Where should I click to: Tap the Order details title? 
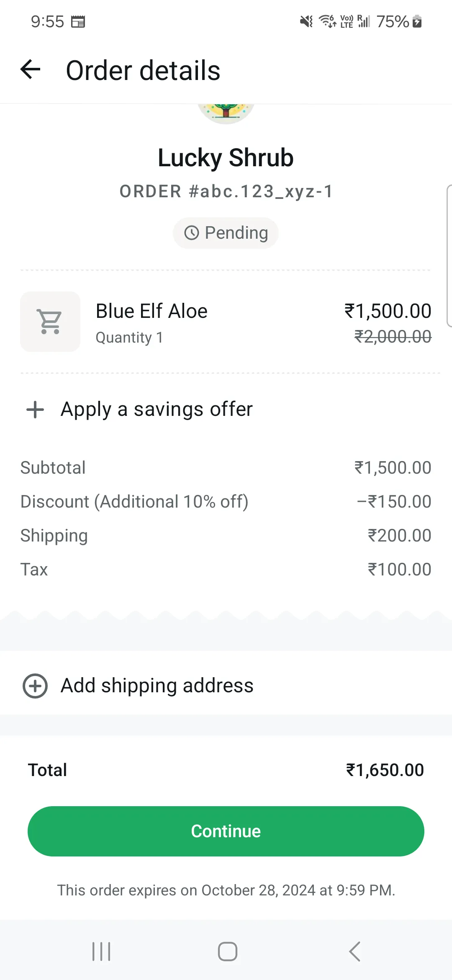pos(143,70)
